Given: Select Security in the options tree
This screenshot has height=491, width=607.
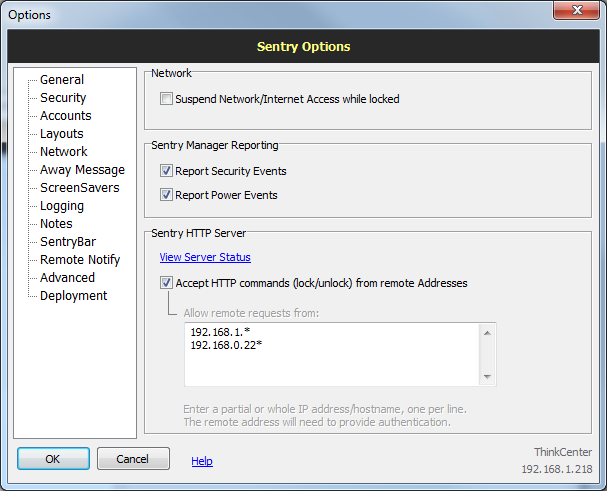Looking at the screenshot, I should pyautogui.click(x=63, y=98).
